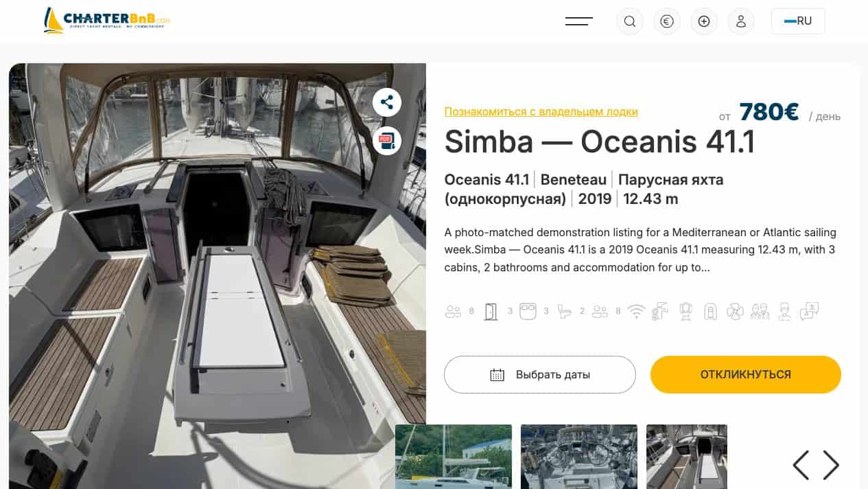Click the Wi-Fi amenity icon

[637, 312]
